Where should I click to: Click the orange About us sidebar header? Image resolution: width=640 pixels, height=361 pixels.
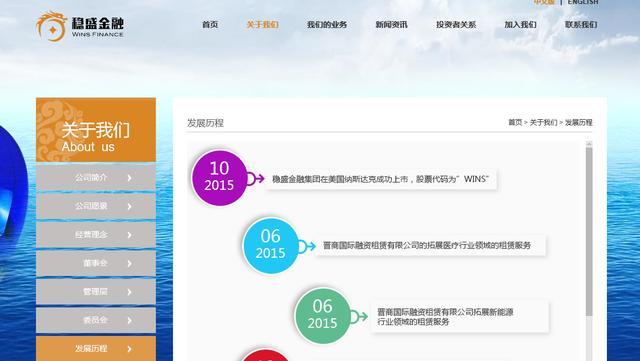click(96, 130)
